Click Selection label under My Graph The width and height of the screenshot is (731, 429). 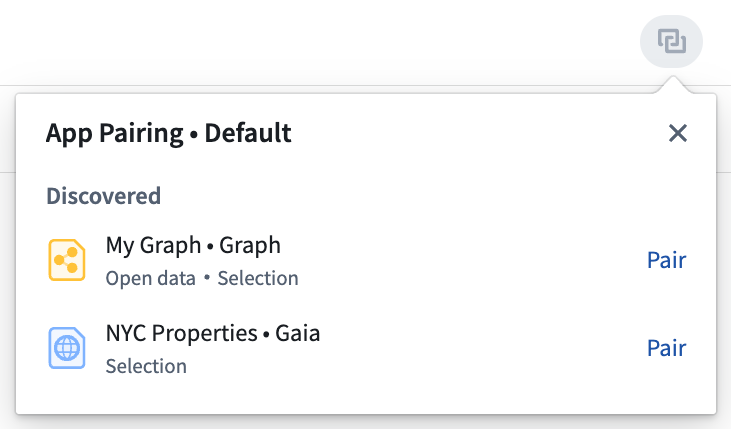tap(258, 278)
